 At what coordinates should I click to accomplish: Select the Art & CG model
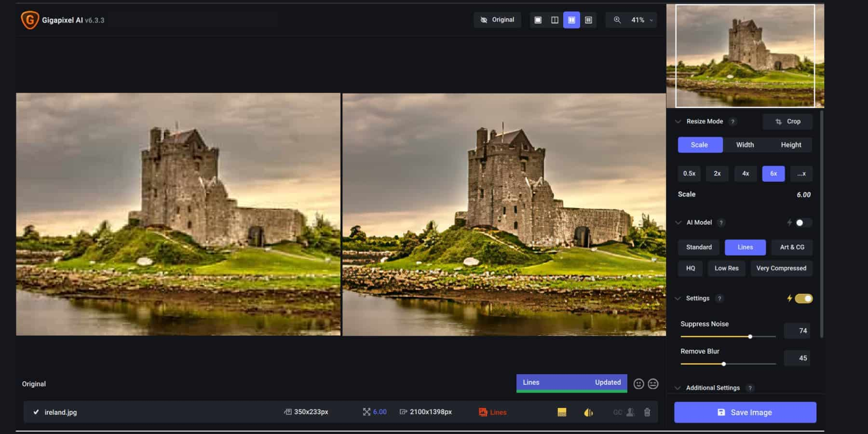click(791, 247)
